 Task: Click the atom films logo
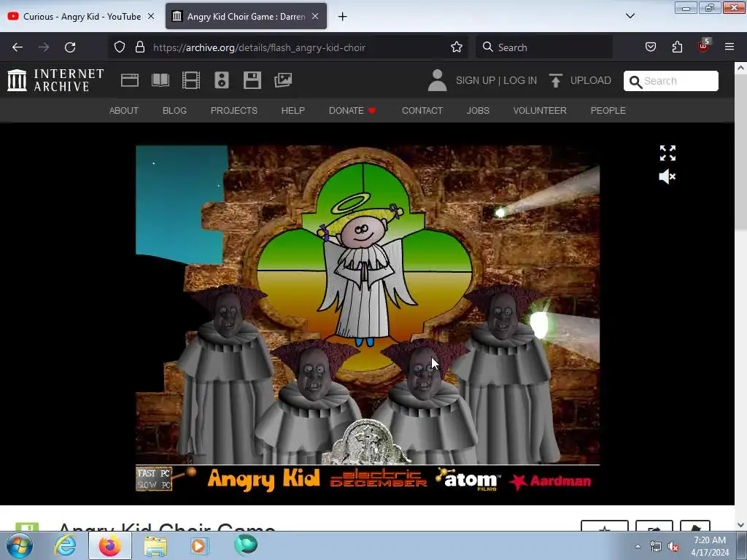(468, 479)
